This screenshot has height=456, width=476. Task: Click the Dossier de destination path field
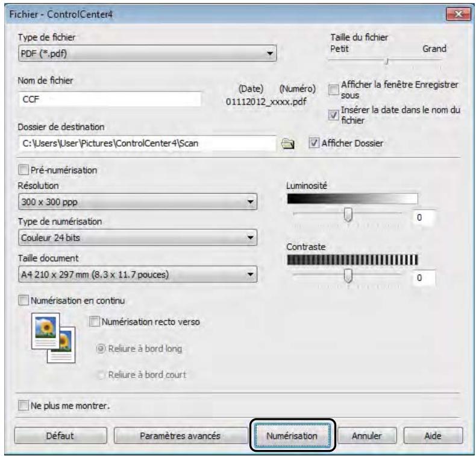pyautogui.click(x=147, y=143)
